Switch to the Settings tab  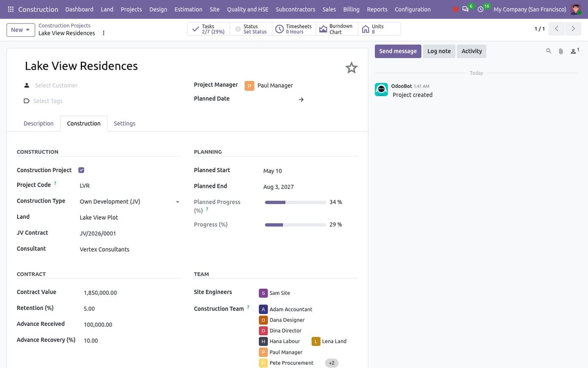click(x=124, y=124)
